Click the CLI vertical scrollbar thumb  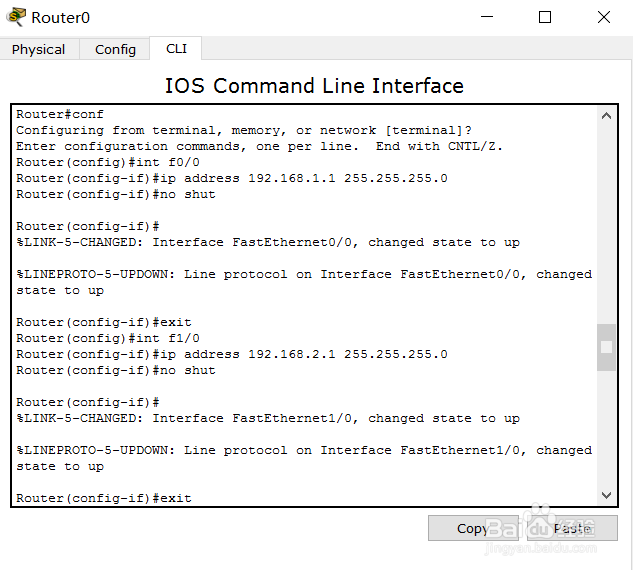pyautogui.click(x=606, y=347)
